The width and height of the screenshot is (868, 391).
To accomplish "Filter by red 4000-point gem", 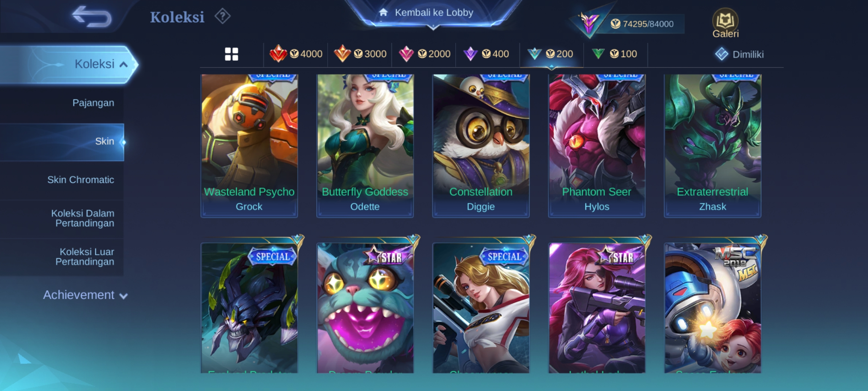I will (x=296, y=54).
